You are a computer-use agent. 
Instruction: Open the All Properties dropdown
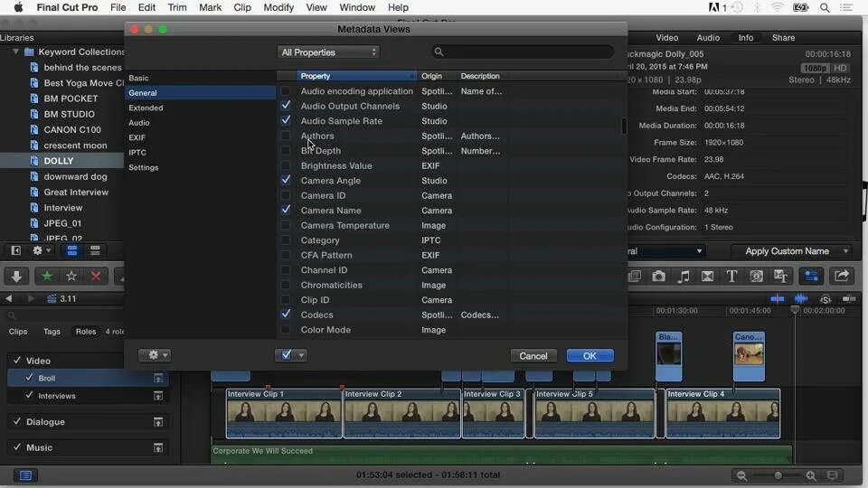click(328, 52)
